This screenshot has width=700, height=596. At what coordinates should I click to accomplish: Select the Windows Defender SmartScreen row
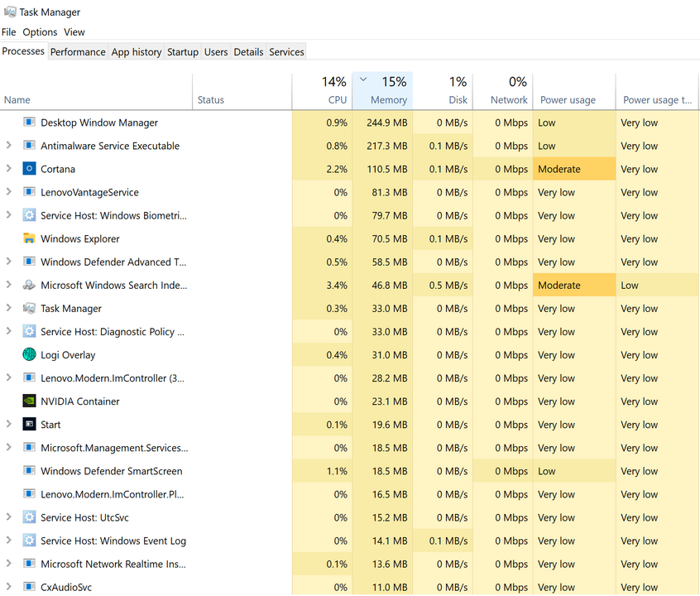click(x=112, y=471)
